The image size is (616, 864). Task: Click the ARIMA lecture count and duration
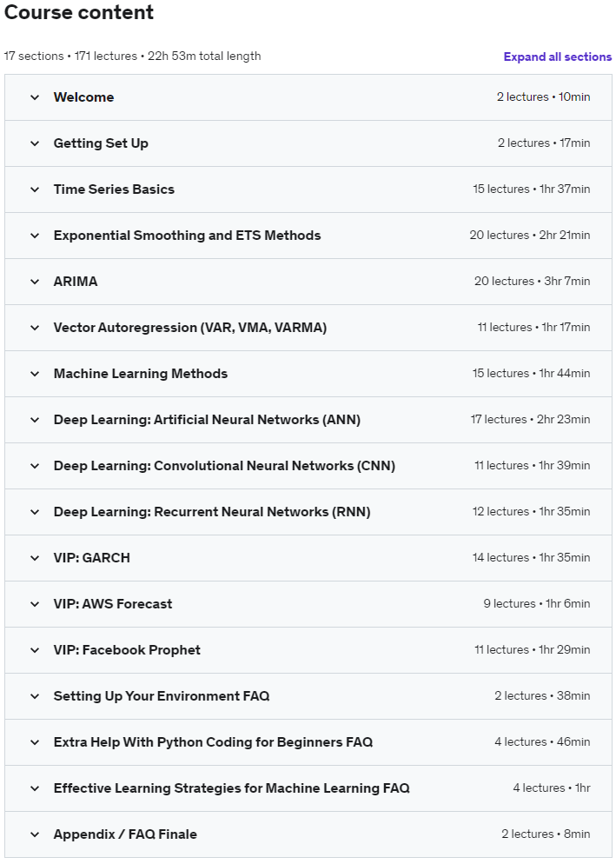[532, 282]
